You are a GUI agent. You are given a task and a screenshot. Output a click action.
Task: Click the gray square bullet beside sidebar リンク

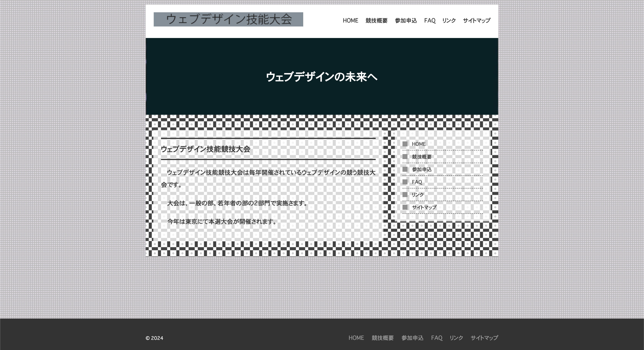(405, 195)
